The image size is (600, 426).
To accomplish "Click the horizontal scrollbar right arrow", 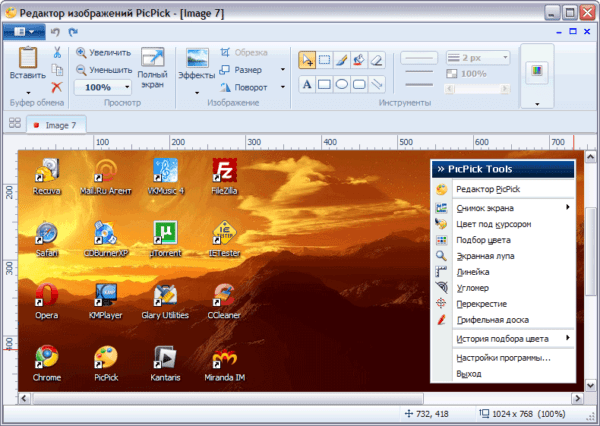I will pyautogui.click(x=577, y=398).
